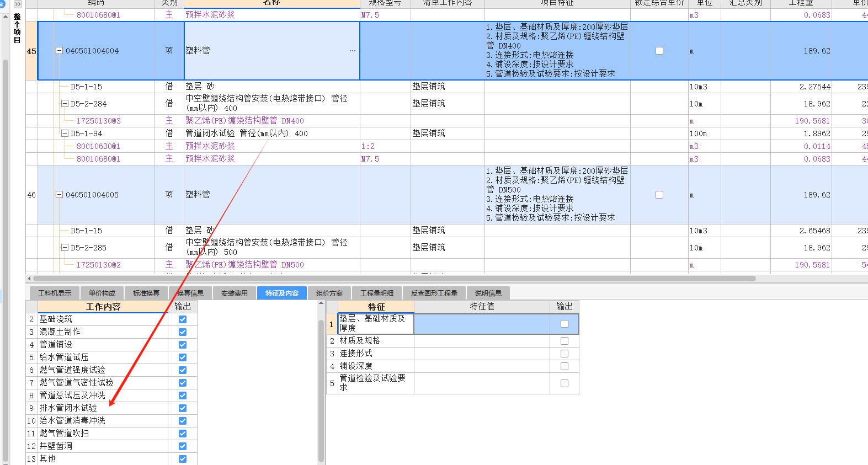Select the 特征及内容 tab
The width and height of the screenshot is (868, 465).
[282, 293]
